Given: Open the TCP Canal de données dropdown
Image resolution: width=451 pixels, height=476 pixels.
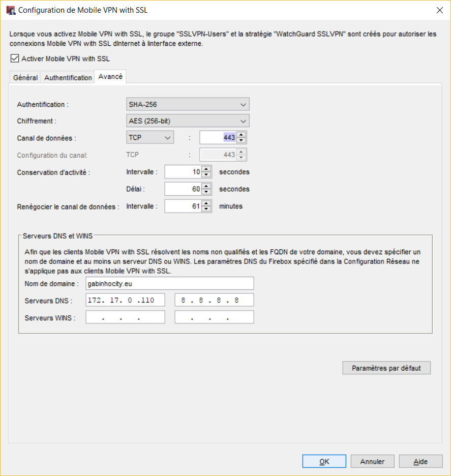Looking at the screenshot, I should [x=150, y=137].
